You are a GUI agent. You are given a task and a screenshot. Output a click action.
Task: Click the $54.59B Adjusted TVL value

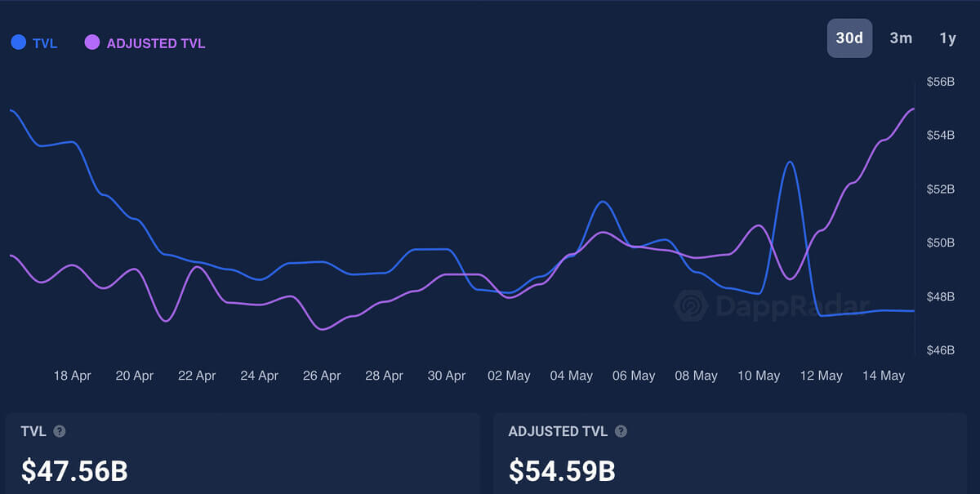[x=562, y=471]
